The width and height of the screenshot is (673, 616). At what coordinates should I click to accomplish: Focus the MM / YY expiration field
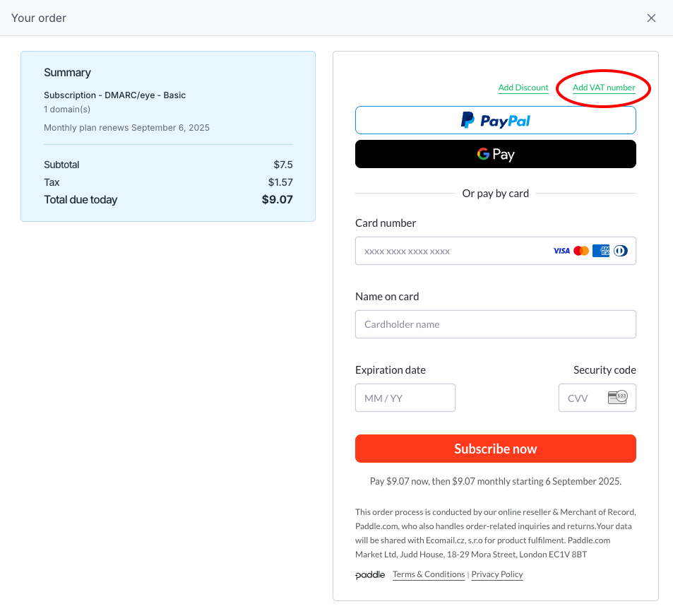tap(405, 398)
